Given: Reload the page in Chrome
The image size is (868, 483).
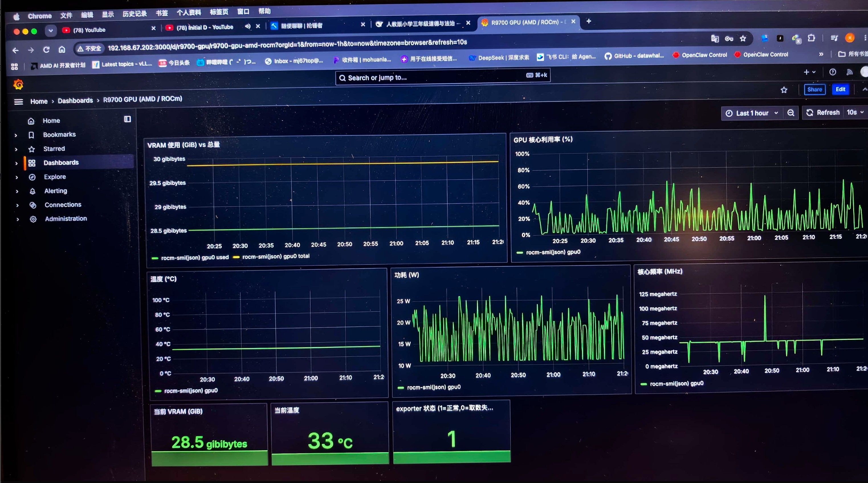Looking at the screenshot, I should [46, 50].
